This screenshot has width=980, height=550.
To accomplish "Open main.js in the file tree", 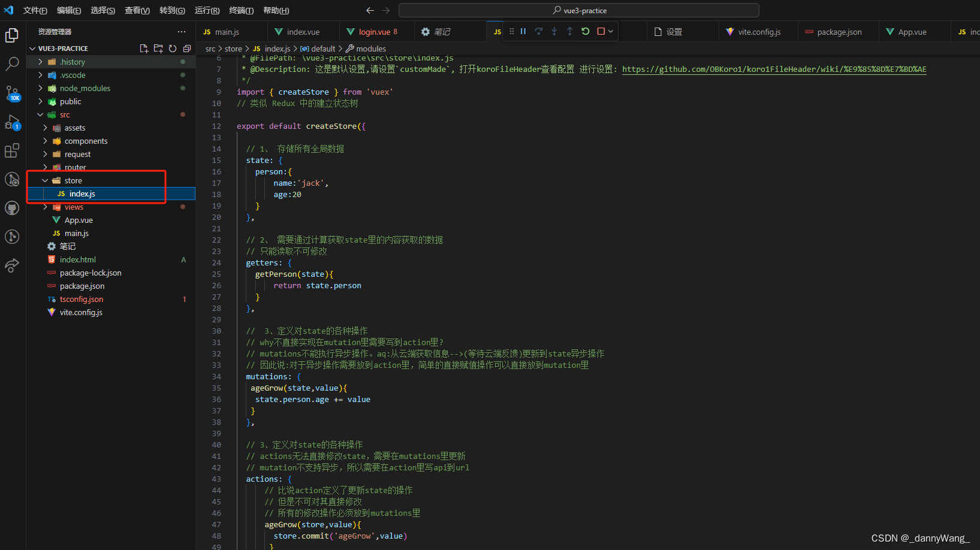I will tap(111, 233).
